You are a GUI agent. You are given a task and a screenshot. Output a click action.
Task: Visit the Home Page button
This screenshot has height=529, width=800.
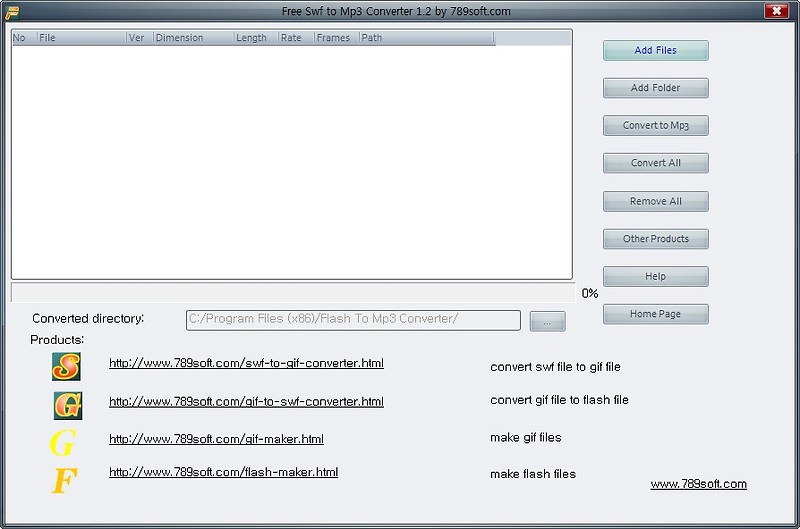[656, 314]
